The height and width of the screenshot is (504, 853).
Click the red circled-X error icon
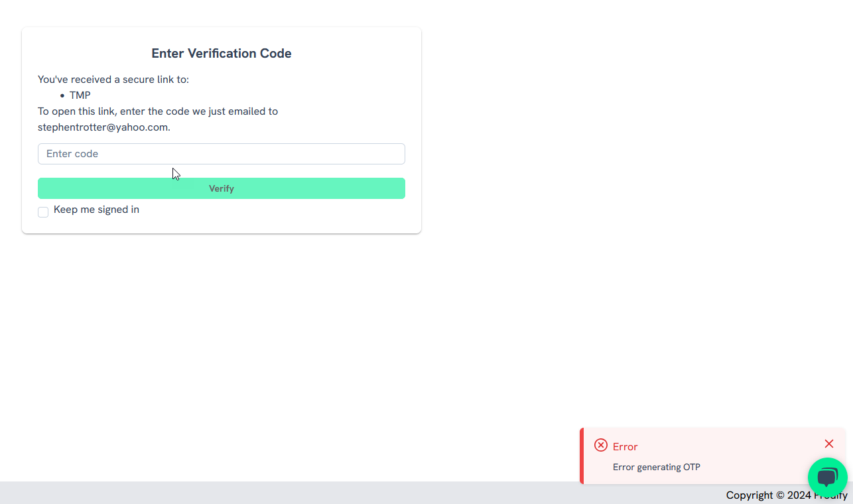point(600,445)
